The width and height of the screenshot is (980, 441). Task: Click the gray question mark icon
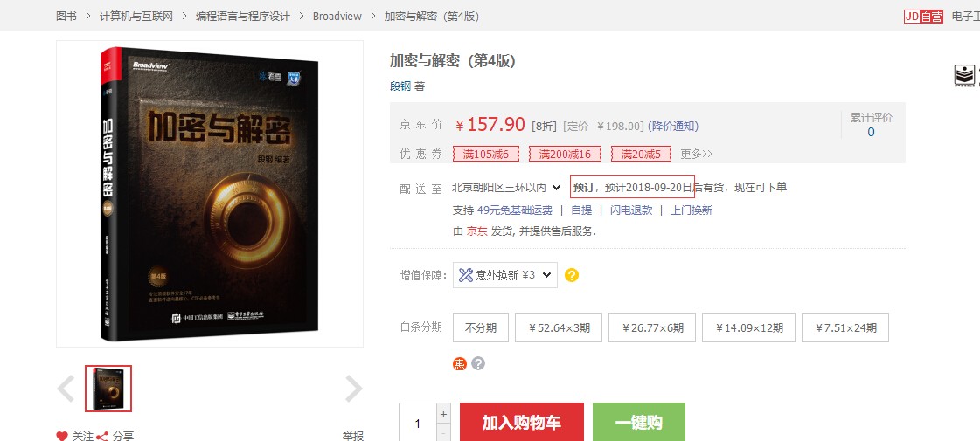478,363
